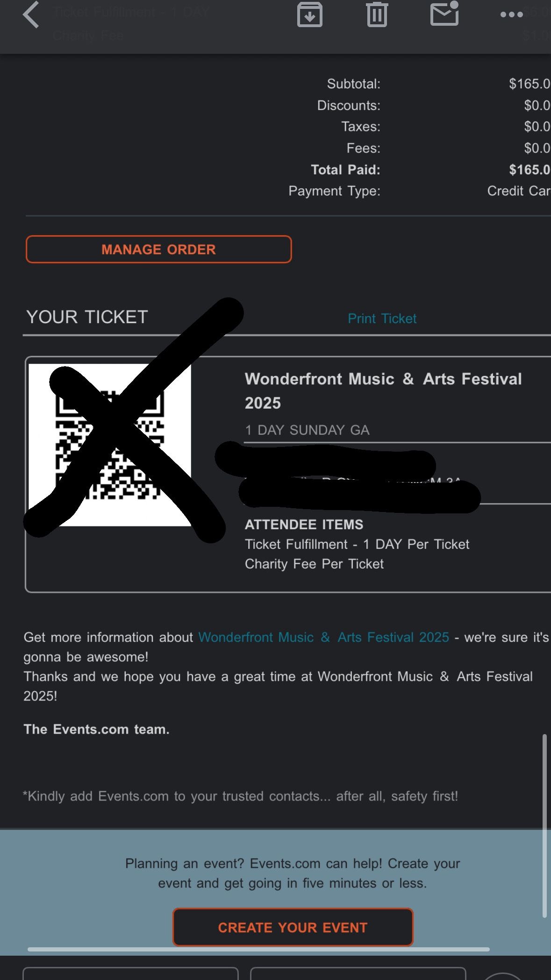This screenshot has width=551, height=980.
Task: Tap the Ticket Fulfillment attendee item
Action: point(357,544)
